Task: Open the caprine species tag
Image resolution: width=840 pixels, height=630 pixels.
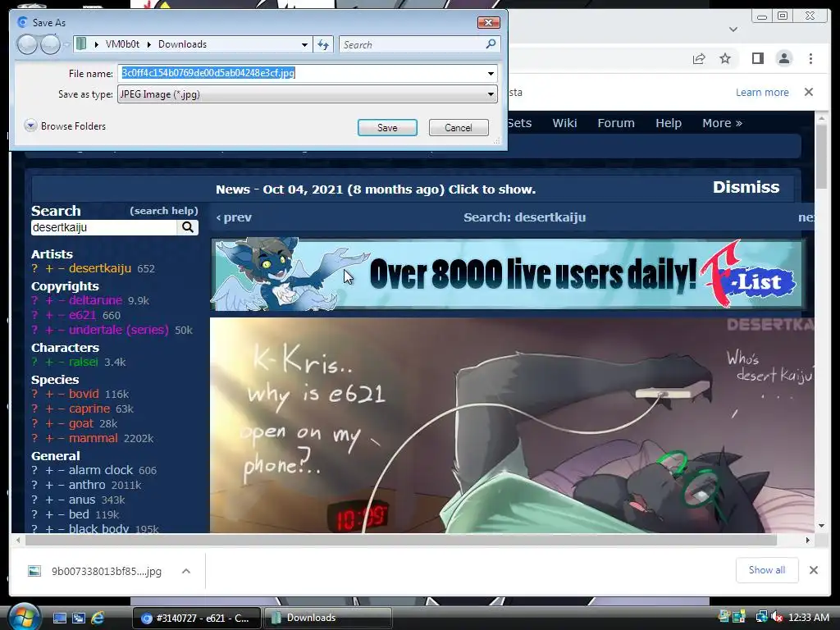Action: coord(89,409)
